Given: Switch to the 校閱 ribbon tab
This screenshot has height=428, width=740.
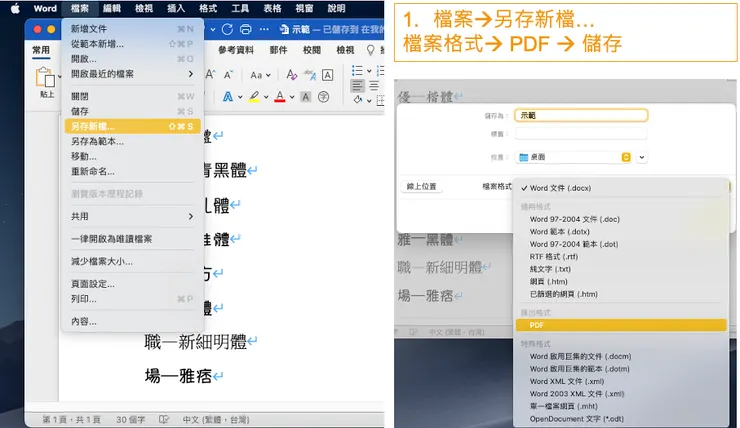Looking at the screenshot, I should click(x=312, y=50).
